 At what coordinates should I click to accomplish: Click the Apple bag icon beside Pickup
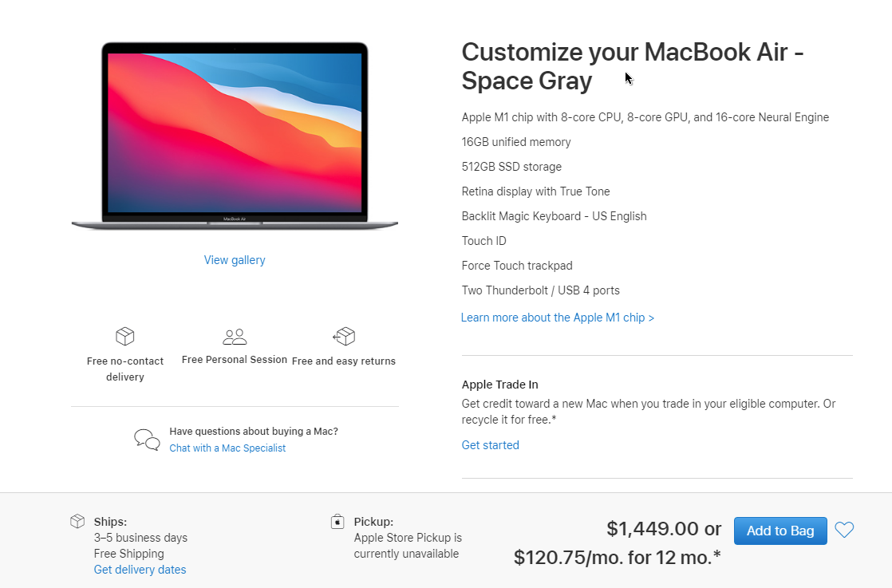coord(337,522)
